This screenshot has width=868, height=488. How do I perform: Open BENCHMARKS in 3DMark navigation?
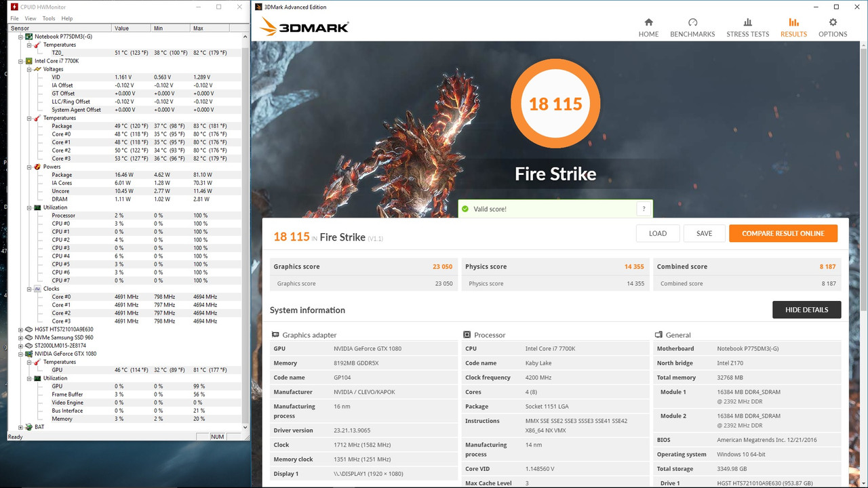coord(692,27)
